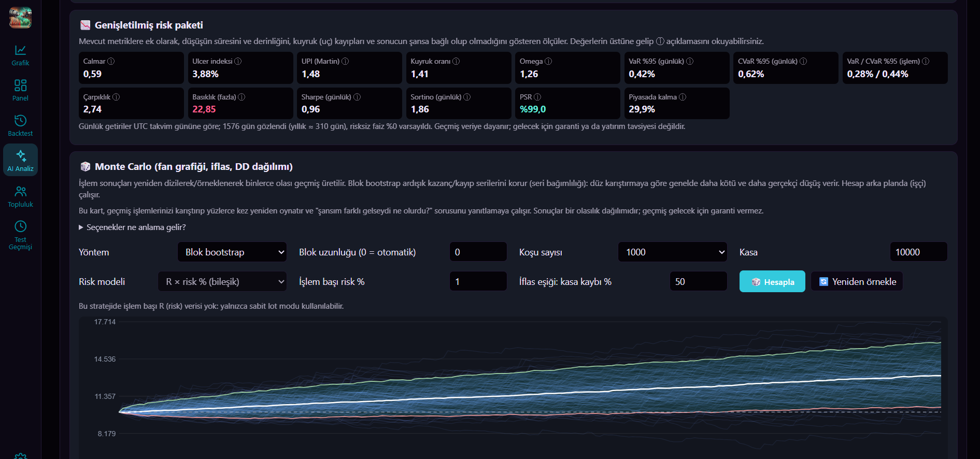This screenshot has height=459, width=980.
Task: Click the İşlem başı risk % field
Action: 478,282
